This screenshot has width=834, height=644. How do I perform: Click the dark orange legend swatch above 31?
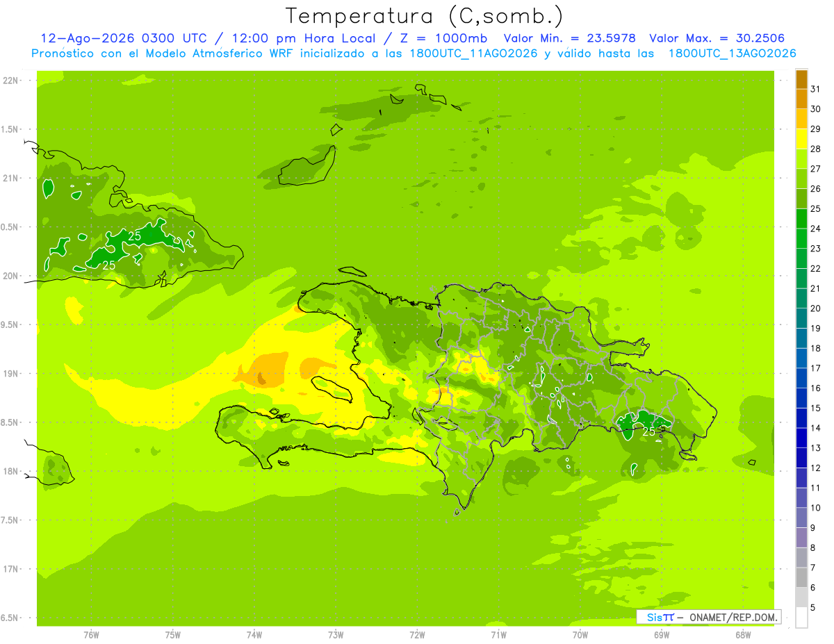[x=801, y=79]
